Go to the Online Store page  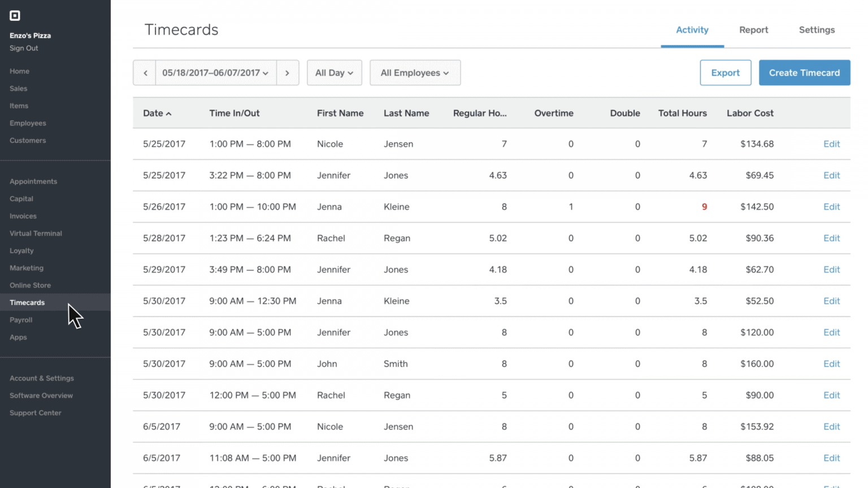30,285
